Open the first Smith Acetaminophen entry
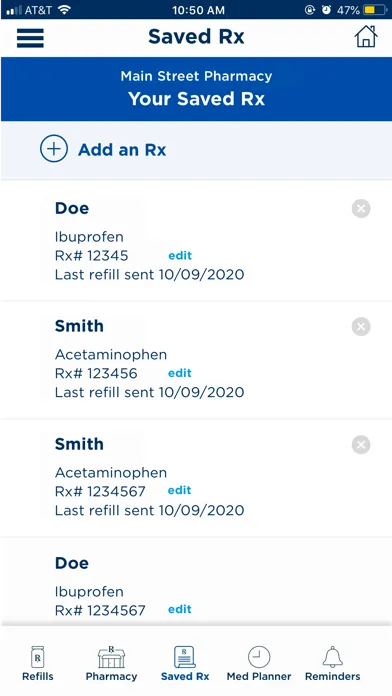This screenshot has height=696, width=392. pyautogui.click(x=196, y=360)
